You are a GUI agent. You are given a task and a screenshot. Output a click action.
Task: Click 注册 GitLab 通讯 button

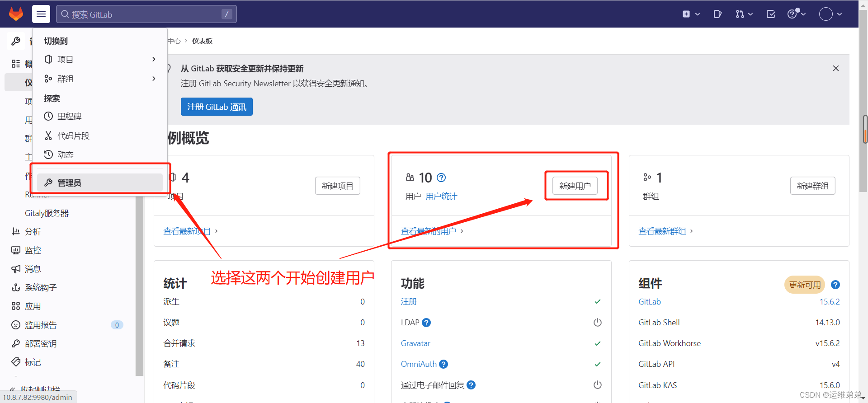point(217,107)
